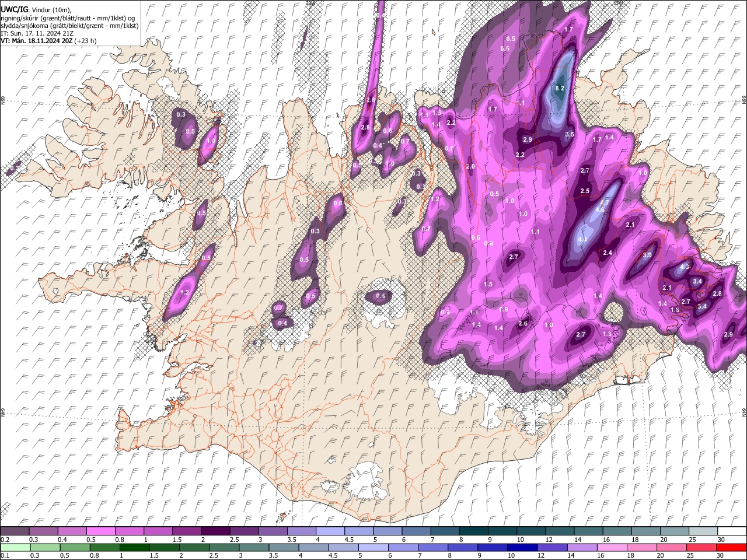Pick the deep blue rain swatch between 10 and 12
Viewport: 747px width, 560px height.
tap(522, 547)
